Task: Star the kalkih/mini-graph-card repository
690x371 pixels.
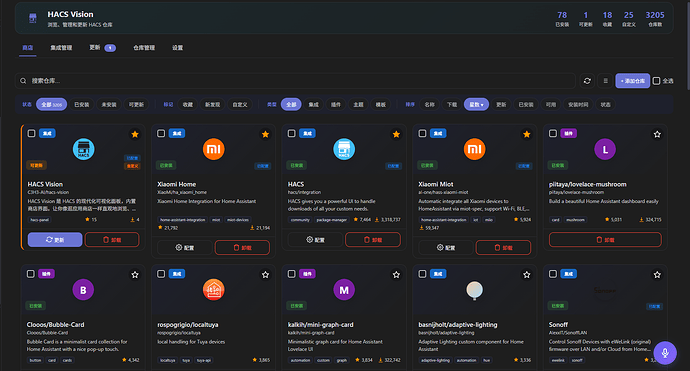Action: 396,275
